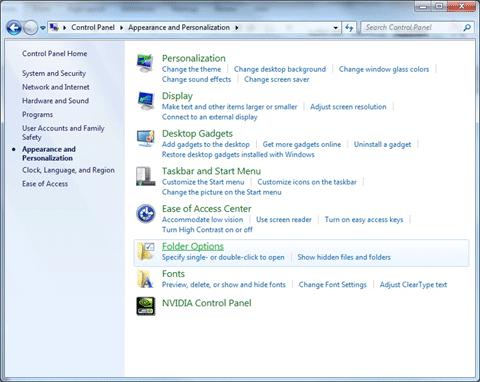Screen dimensions: 480x382
Task: Open the Desktop Gadgets heading
Action: (x=197, y=134)
